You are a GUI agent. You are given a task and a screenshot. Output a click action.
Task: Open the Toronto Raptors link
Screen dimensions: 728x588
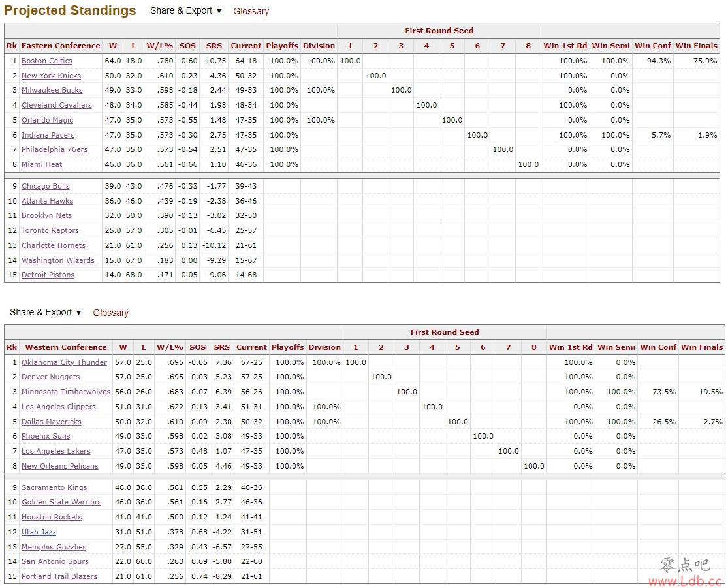[x=50, y=230]
